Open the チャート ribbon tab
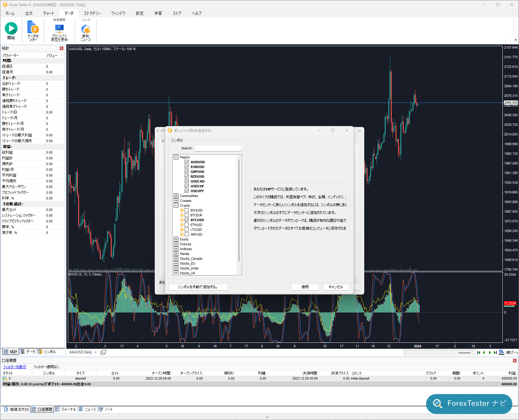 click(49, 13)
